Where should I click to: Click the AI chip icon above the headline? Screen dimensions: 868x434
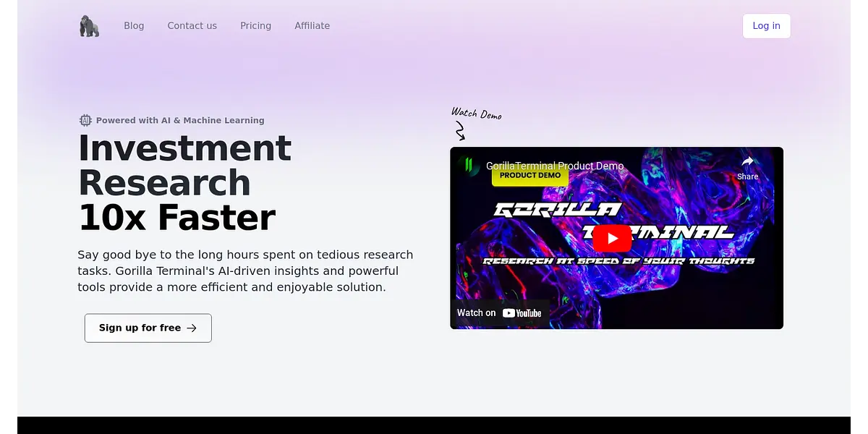coord(85,121)
